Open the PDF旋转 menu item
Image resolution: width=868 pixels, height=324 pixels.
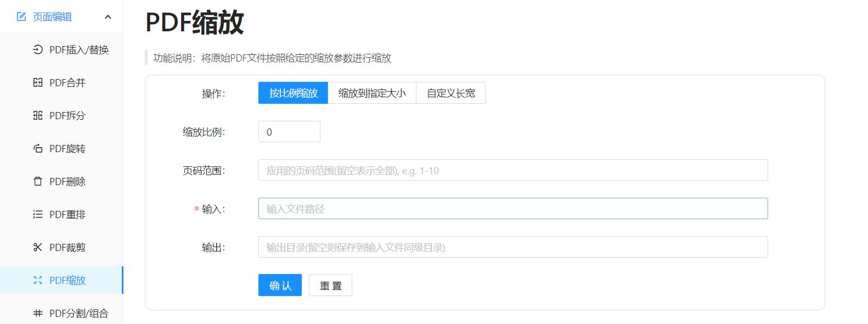pyautogui.click(x=61, y=148)
